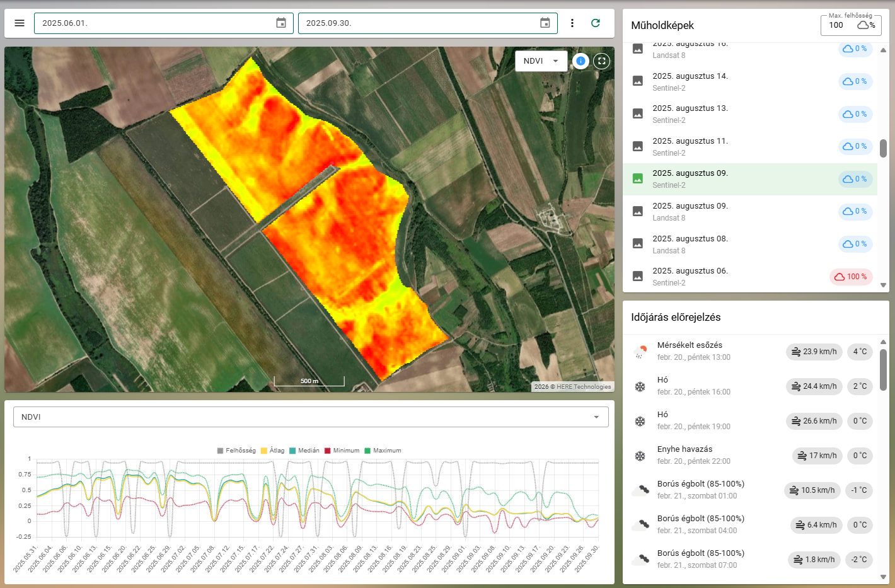Toggle Átlag series in chart legend
The width and height of the screenshot is (895, 588).
272,451
